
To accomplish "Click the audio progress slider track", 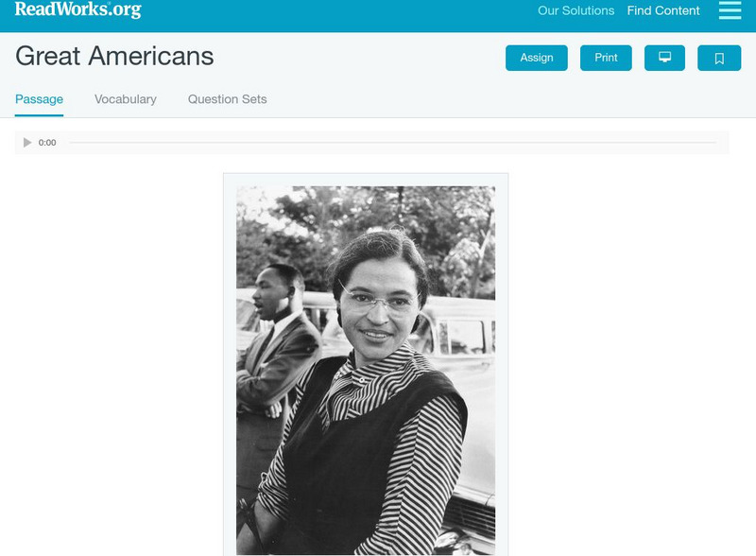I will pyautogui.click(x=392, y=143).
